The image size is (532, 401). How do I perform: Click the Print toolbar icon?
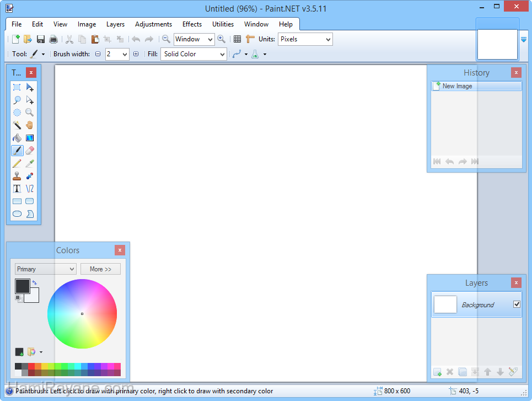(53, 39)
